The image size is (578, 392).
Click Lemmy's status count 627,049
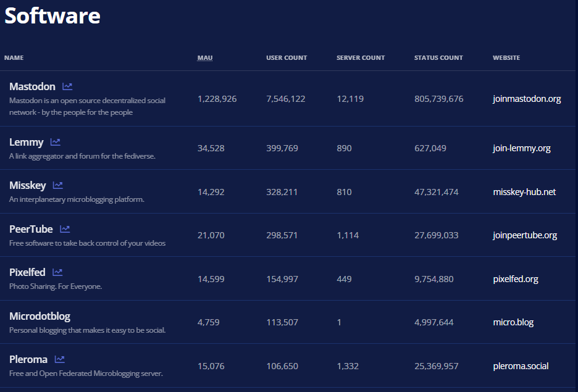pos(430,148)
